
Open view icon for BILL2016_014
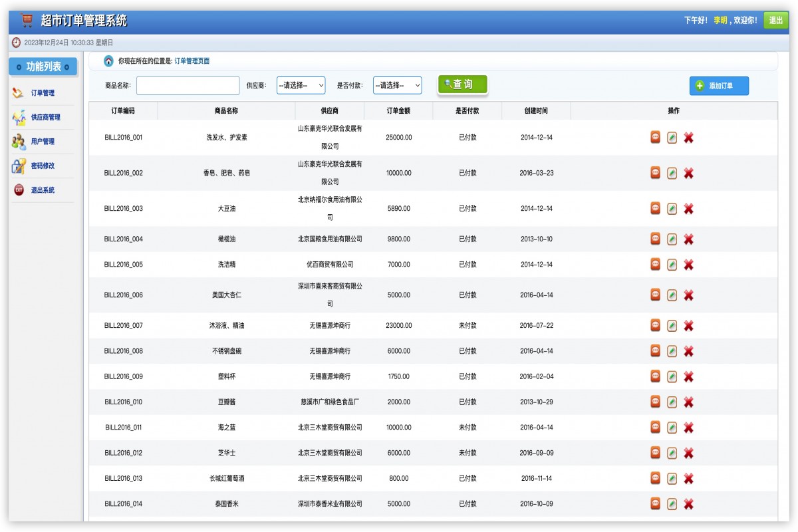(655, 504)
